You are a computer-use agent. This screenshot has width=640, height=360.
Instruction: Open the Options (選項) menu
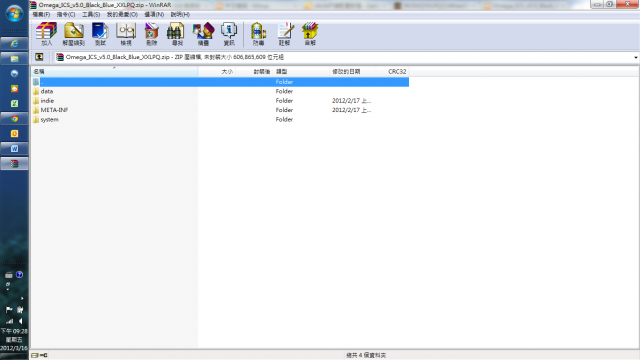[154, 14]
